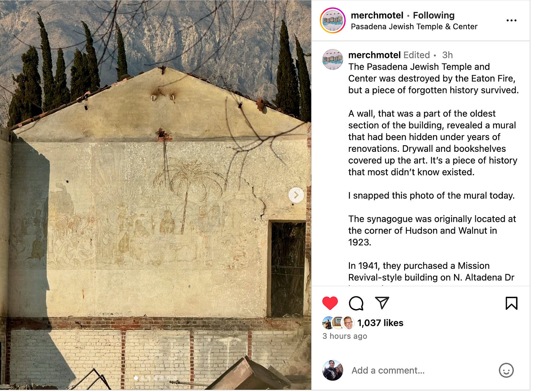Open Pasadena Jewish Temple & Center location
Image resolution: width=534 pixels, height=392 pixels.
(414, 26)
